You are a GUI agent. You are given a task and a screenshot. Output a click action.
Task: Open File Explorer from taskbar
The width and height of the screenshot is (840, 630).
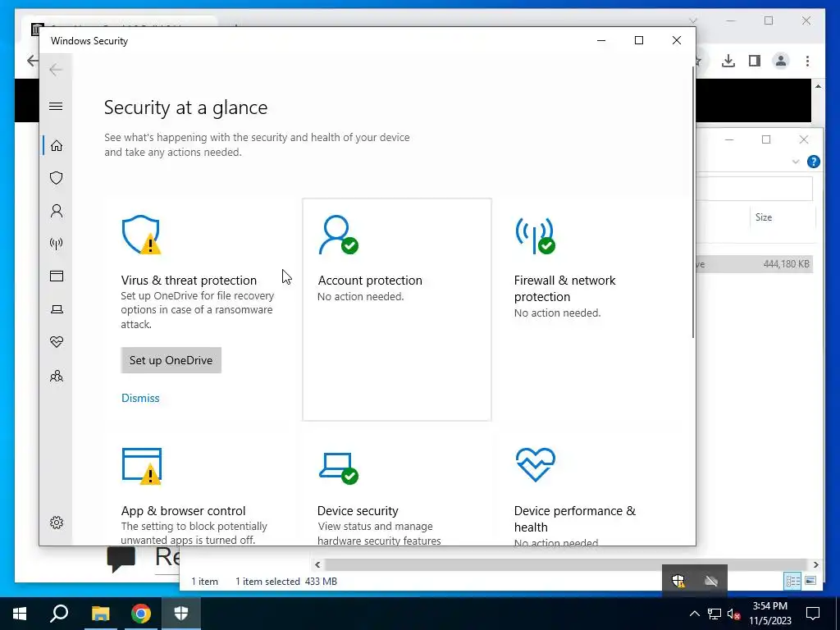pos(100,614)
